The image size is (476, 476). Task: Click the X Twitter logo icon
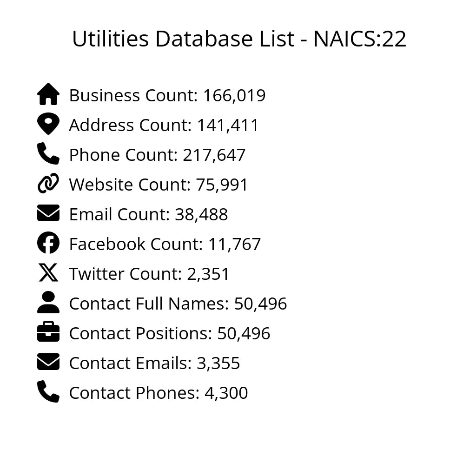coord(48,273)
